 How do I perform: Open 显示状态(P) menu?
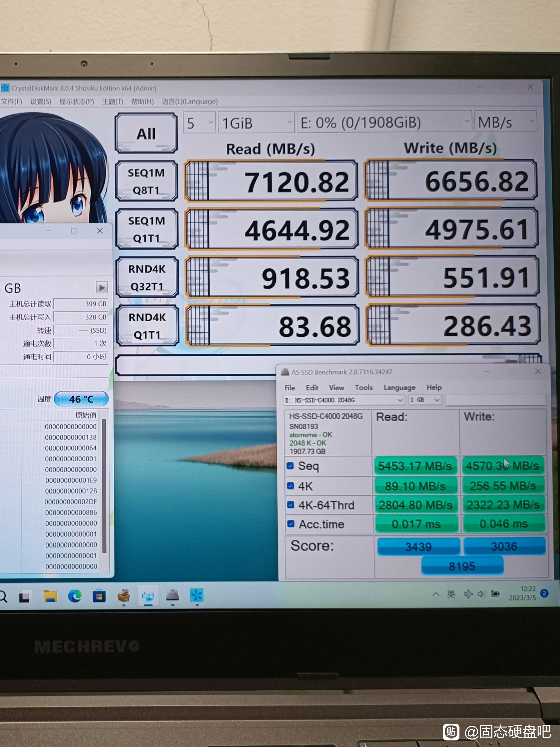pos(77,102)
